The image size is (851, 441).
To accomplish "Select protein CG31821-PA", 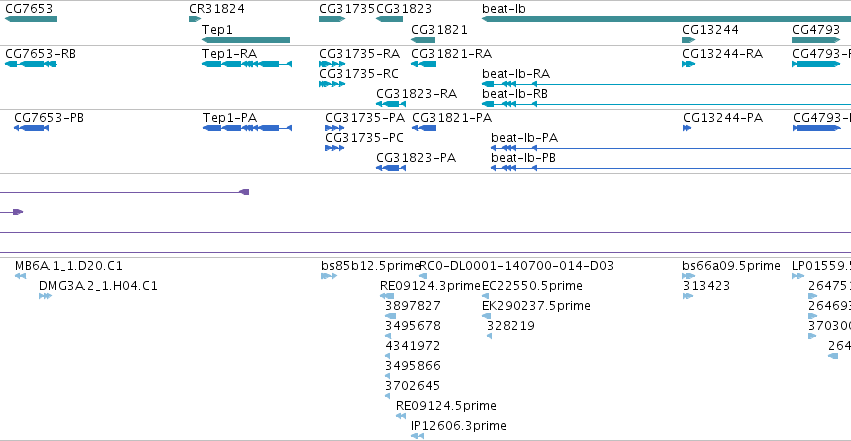I will (x=452, y=118).
